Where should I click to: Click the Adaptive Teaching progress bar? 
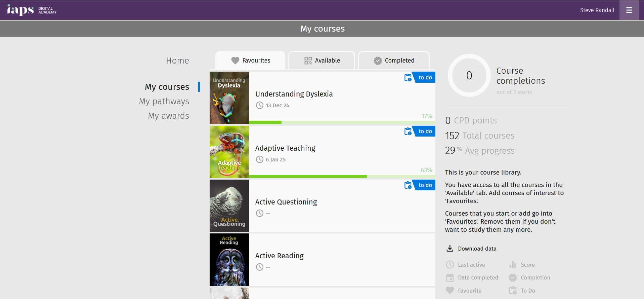pyautogui.click(x=342, y=177)
